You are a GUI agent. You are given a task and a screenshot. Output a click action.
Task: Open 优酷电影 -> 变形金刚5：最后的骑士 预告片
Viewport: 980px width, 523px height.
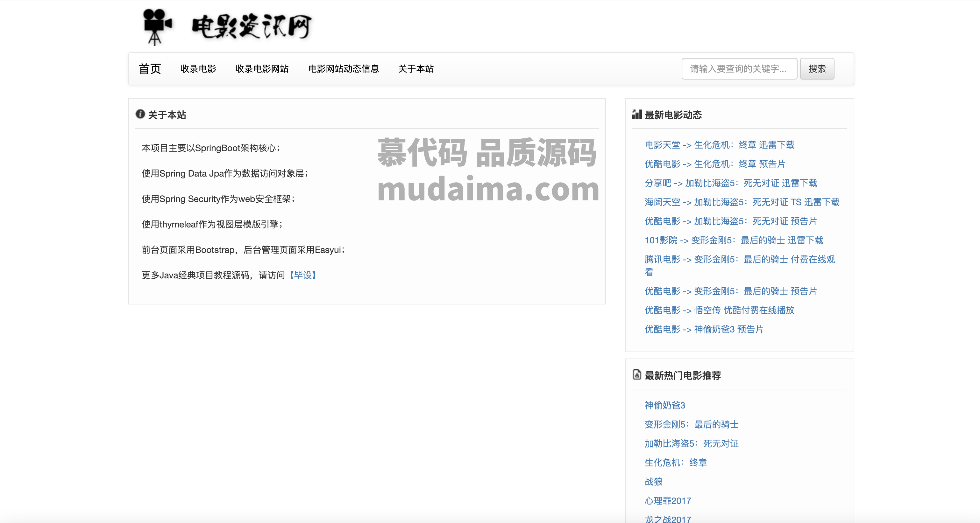731,291
